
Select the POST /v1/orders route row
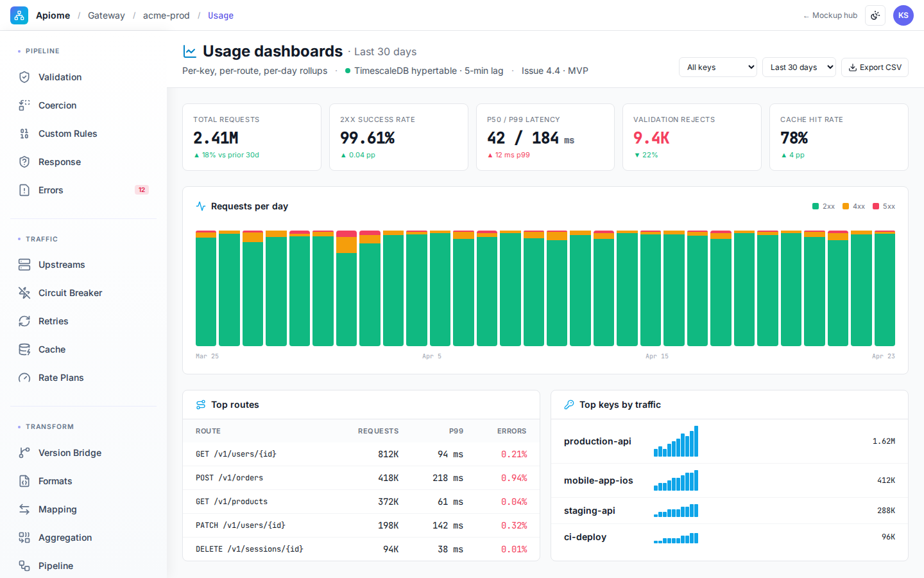361,478
